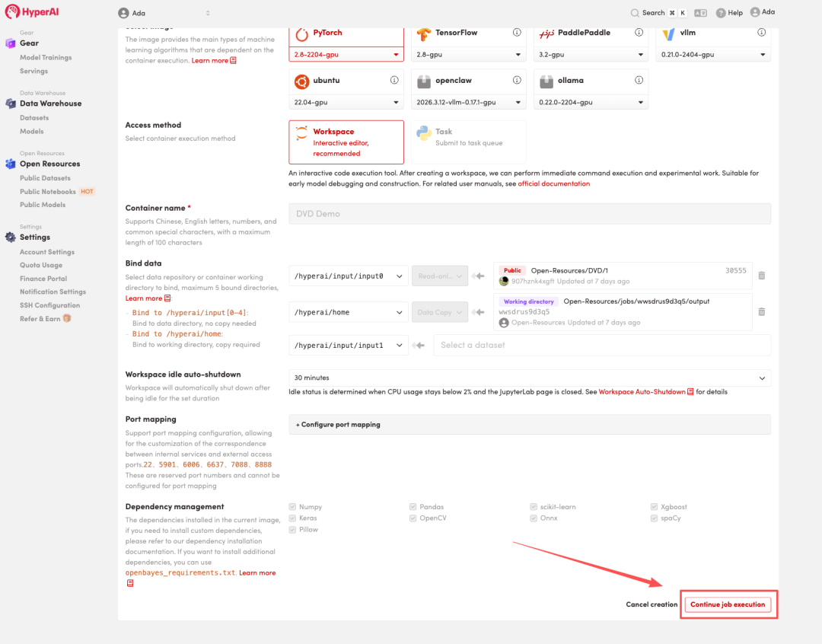Screen dimensions: 822x644
Task: Click the arrow icon beside /hyperai/input/input1
Action: click(419, 345)
